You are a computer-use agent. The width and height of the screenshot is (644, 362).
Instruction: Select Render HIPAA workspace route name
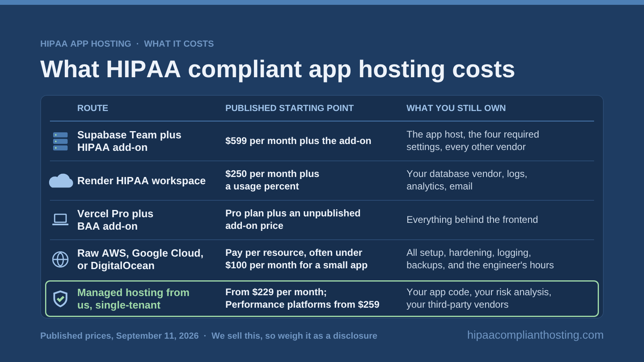click(141, 181)
